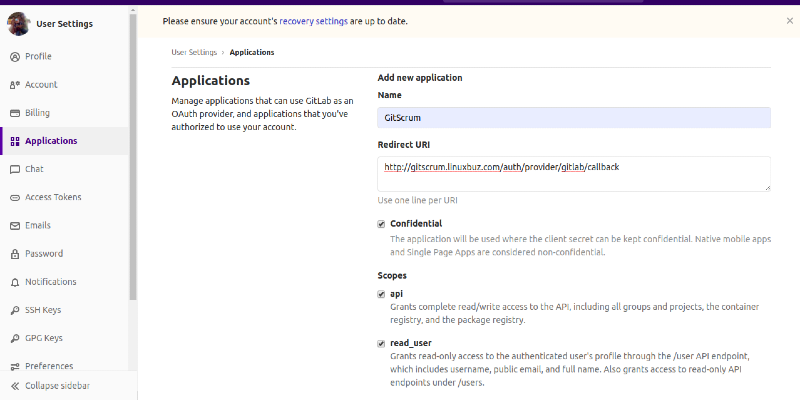Uncheck the Confidential checkbox

[381, 224]
